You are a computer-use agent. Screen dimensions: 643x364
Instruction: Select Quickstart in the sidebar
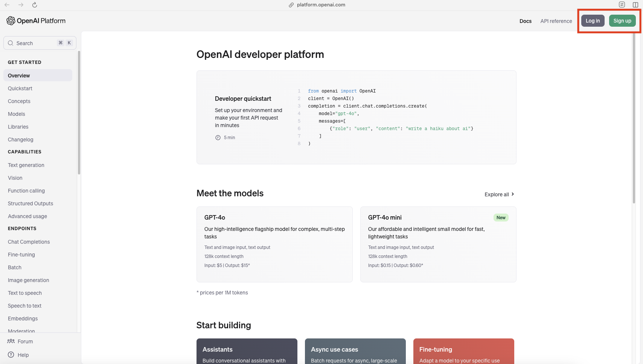20,88
